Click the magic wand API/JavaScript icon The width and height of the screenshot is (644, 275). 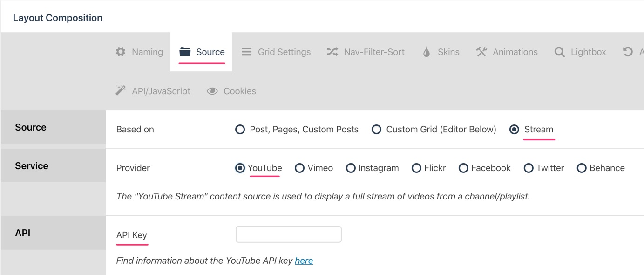(121, 90)
